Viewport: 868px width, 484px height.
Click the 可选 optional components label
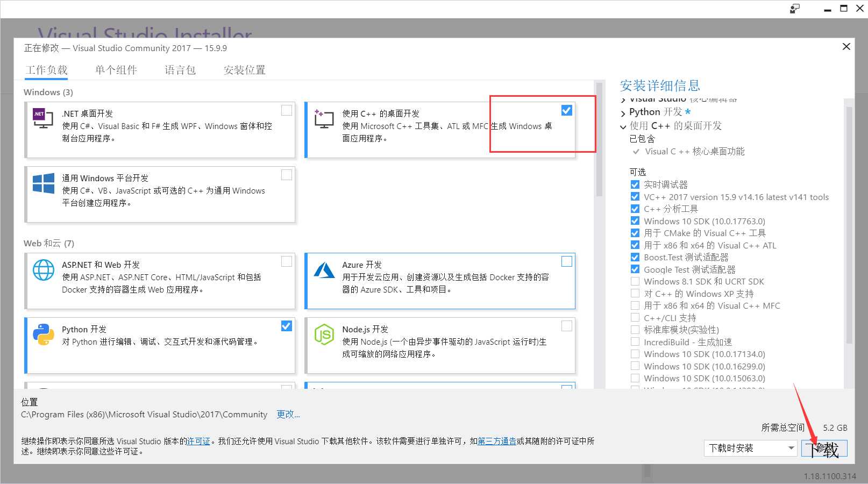pyautogui.click(x=638, y=172)
